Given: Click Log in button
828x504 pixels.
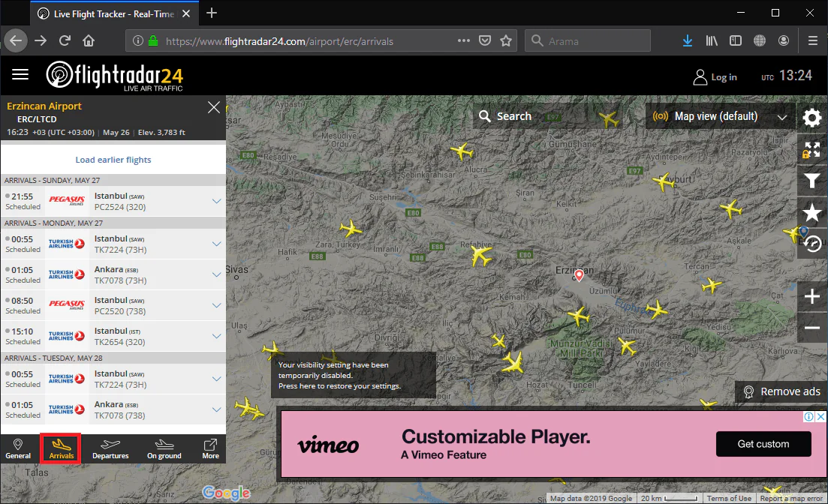Looking at the screenshot, I should pyautogui.click(x=715, y=76).
